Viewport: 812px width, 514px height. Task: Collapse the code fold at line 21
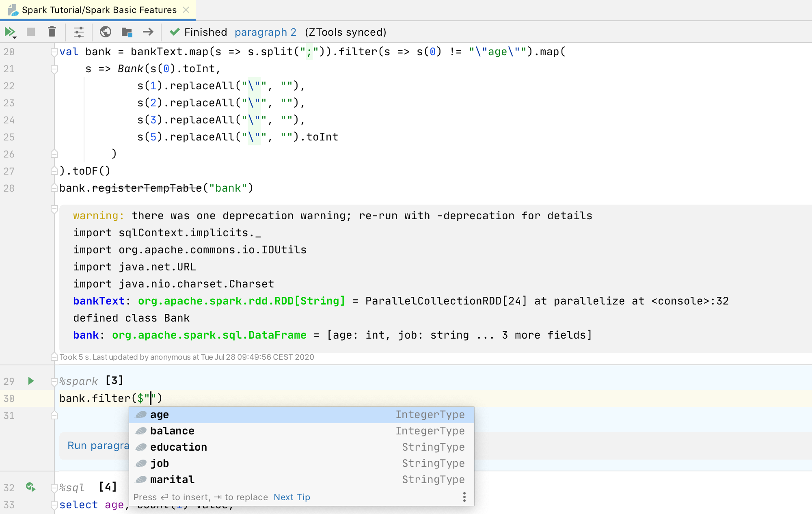tap(54, 69)
